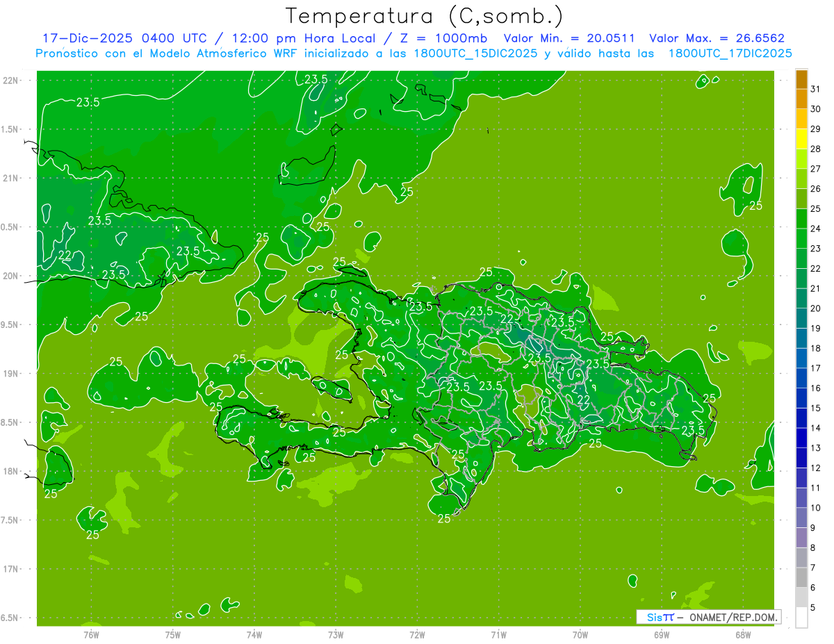Click the title "Temperatura (C,somb.)"
This screenshot has width=834, height=644.
[424, 16]
